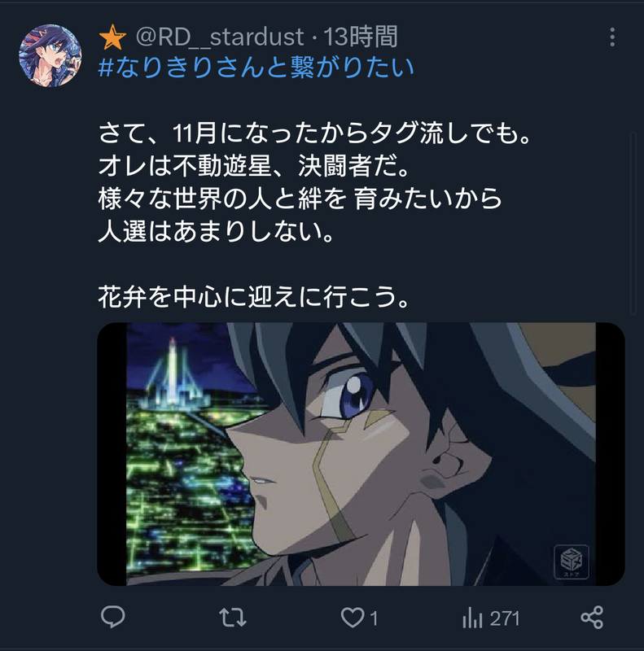644x651 pixels.
Task: Click the line オレは不動遊星、決闘者だ
Action: 254,166
